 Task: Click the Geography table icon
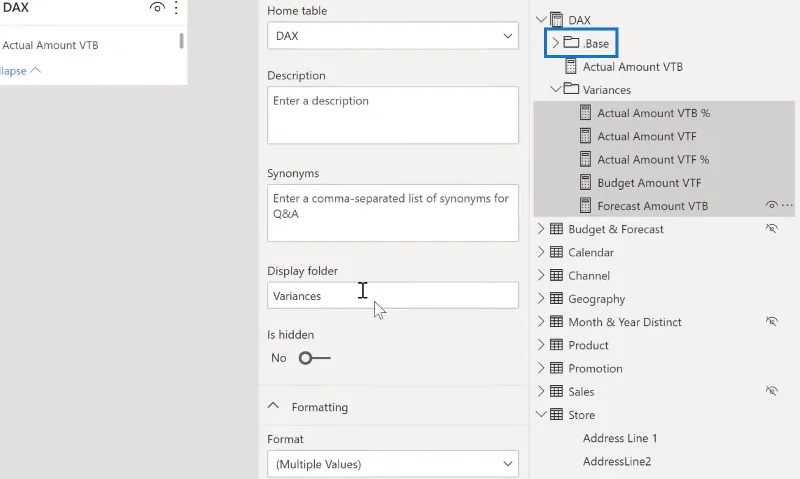point(556,298)
